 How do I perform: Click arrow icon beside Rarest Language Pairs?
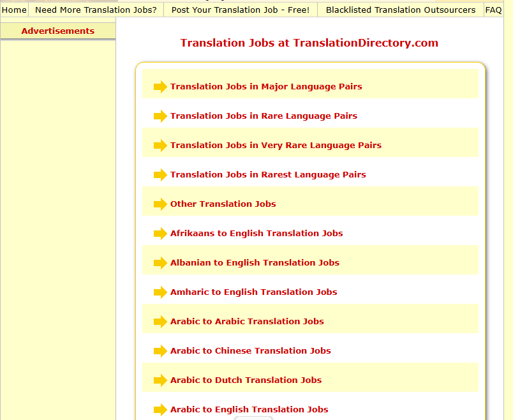coord(160,175)
